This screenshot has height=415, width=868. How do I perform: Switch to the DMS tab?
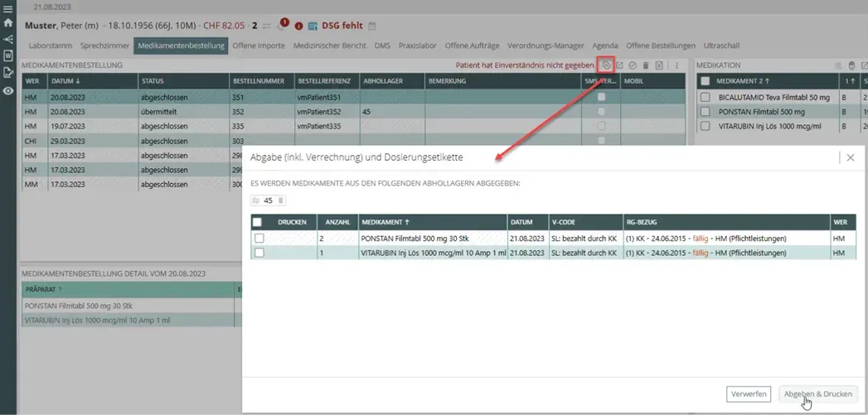382,46
